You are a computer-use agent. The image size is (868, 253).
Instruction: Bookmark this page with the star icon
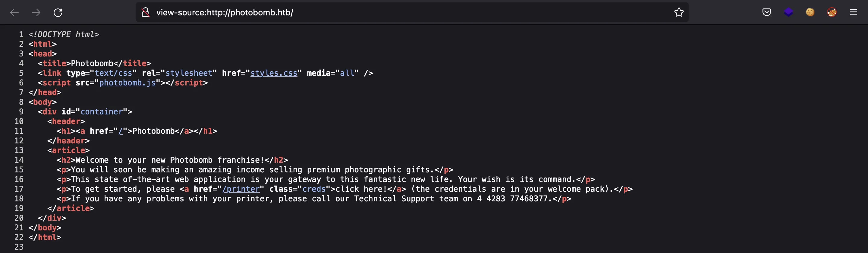[x=679, y=12]
